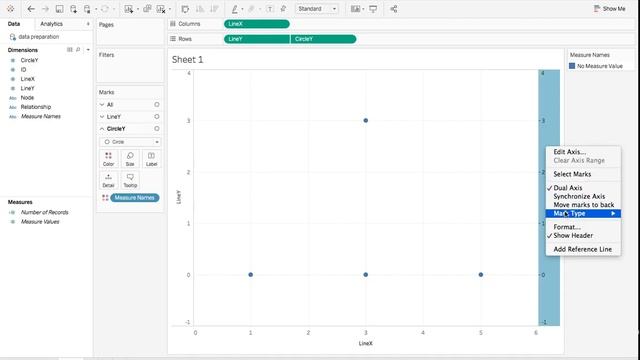Click the Size card in Marks
The width and height of the screenshot is (640, 360).
130,159
